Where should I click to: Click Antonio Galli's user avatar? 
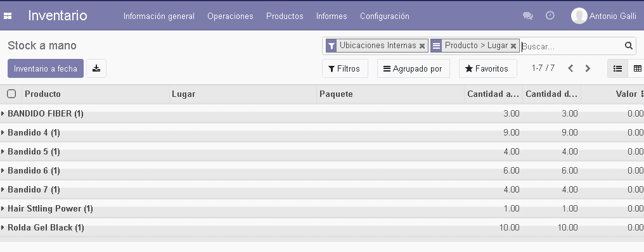pyautogui.click(x=579, y=16)
